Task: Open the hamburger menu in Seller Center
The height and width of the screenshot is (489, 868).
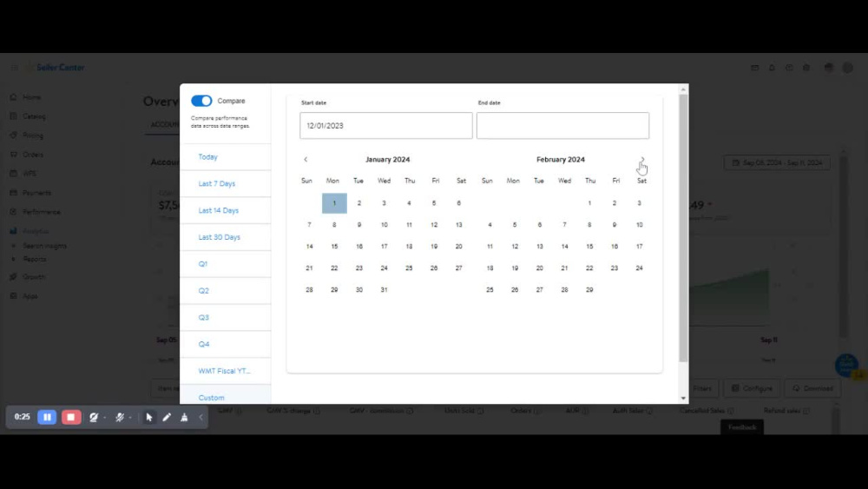Action: [14, 68]
